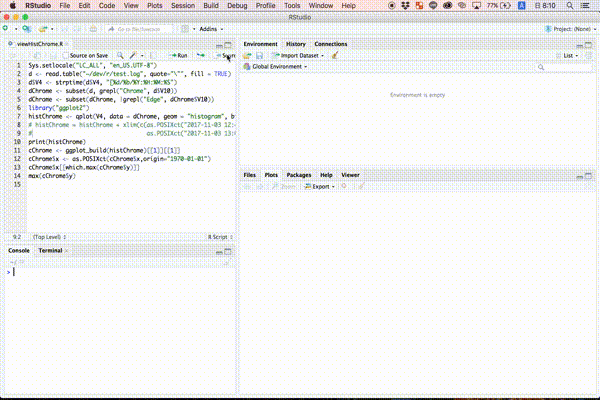Open the New File dropdown arrow
The image size is (600, 400).
coord(16,29)
